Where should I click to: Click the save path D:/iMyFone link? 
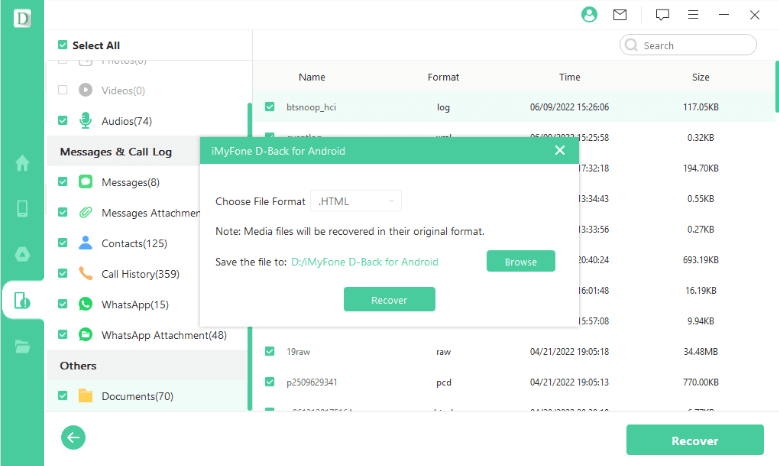click(x=364, y=262)
